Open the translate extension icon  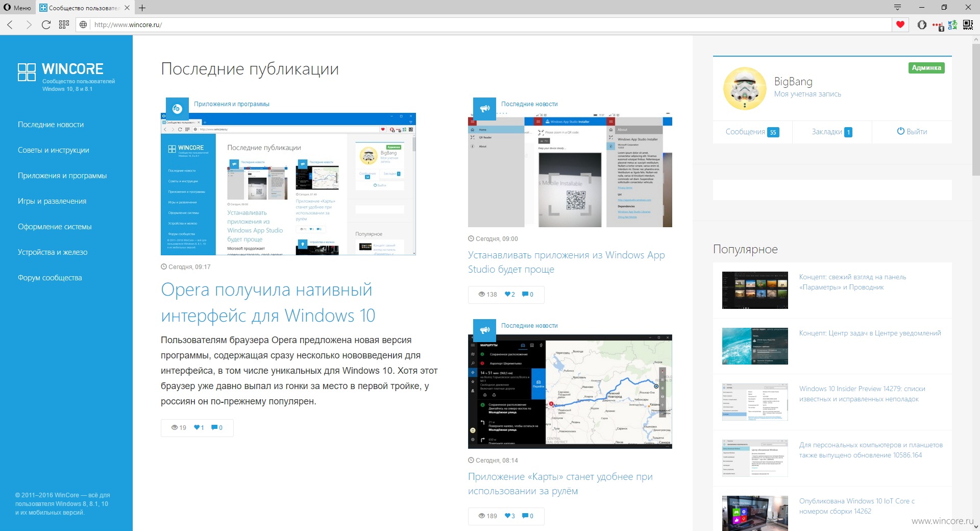[x=952, y=25]
